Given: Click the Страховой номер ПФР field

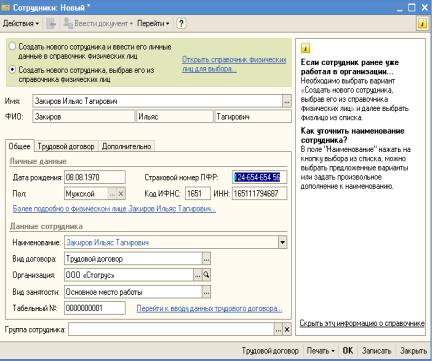Looking at the screenshot, I should pyautogui.click(x=259, y=177).
